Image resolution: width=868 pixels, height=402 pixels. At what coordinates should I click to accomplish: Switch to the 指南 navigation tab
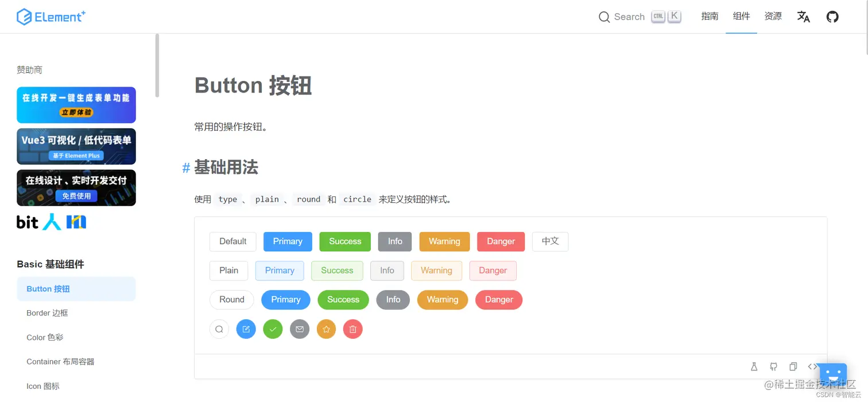pos(710,17)
